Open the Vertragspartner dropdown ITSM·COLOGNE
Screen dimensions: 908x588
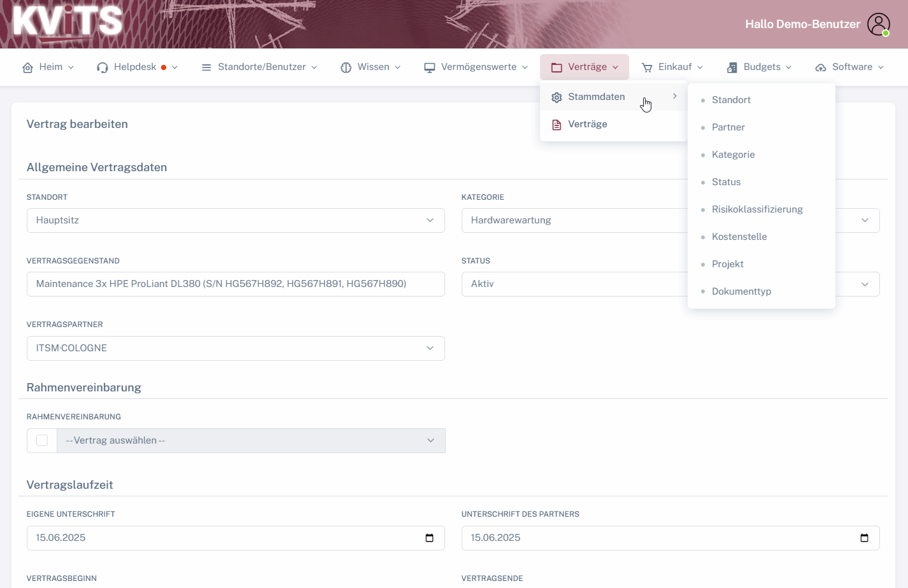point(236,348)
